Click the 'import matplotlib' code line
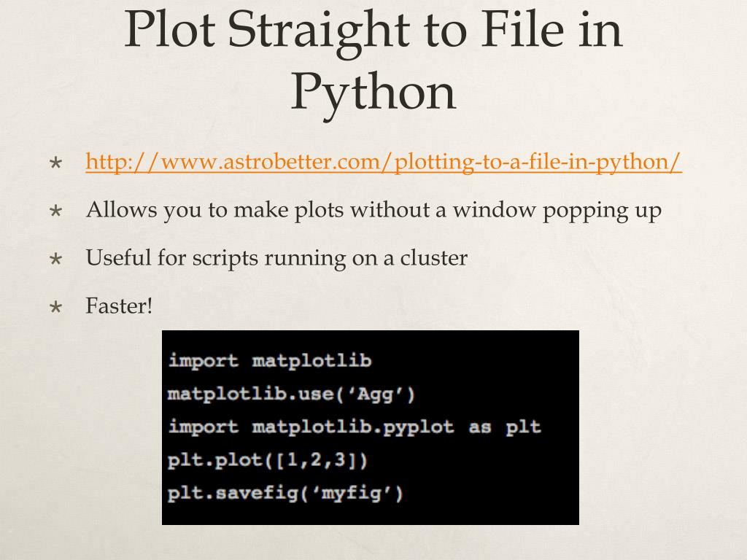 (x=270, y=360)
